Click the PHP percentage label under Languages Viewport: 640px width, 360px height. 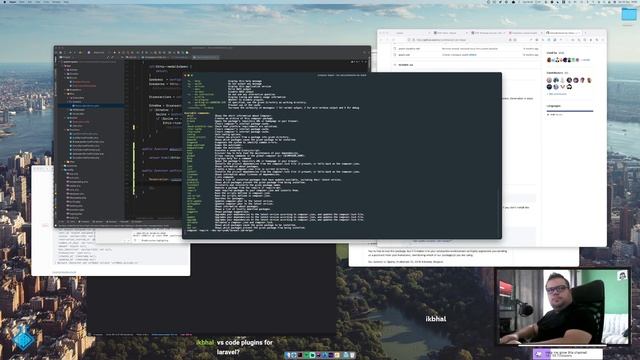(x=556, y=115)
